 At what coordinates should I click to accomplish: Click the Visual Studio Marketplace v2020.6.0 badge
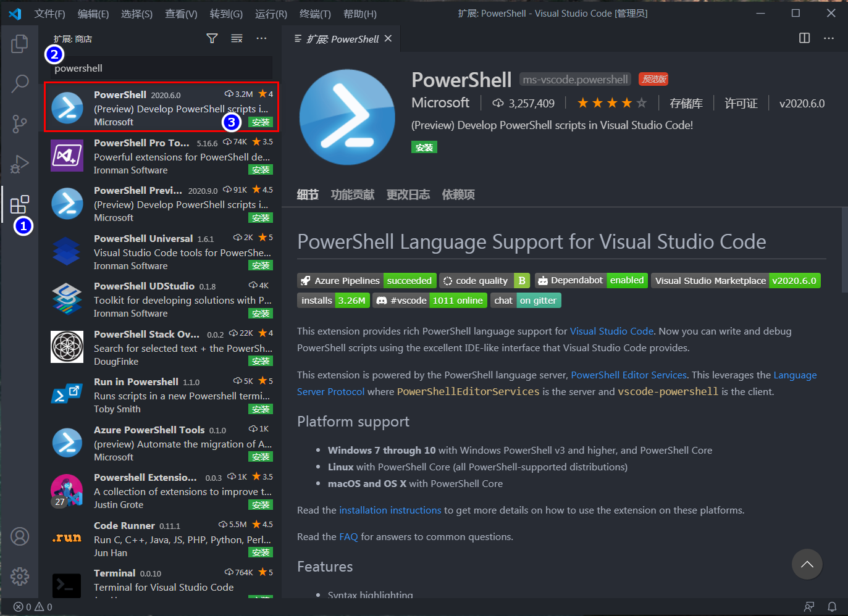[x=736, y=281]
